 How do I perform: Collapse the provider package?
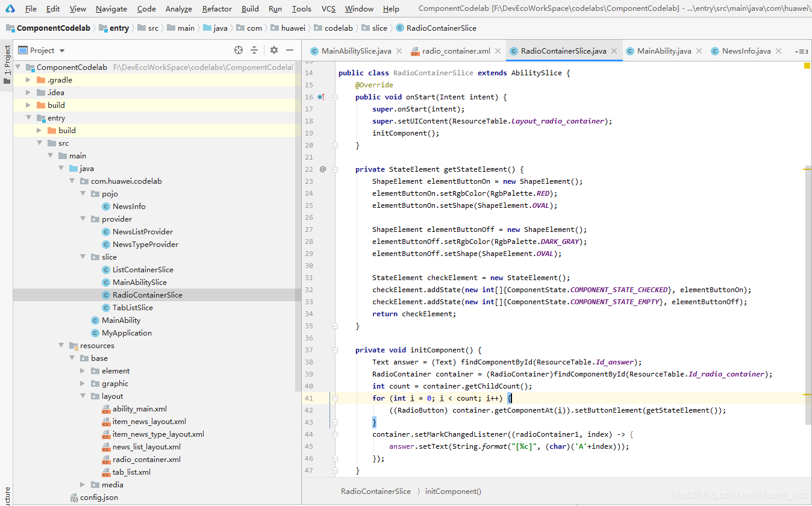tap(83, 219)
